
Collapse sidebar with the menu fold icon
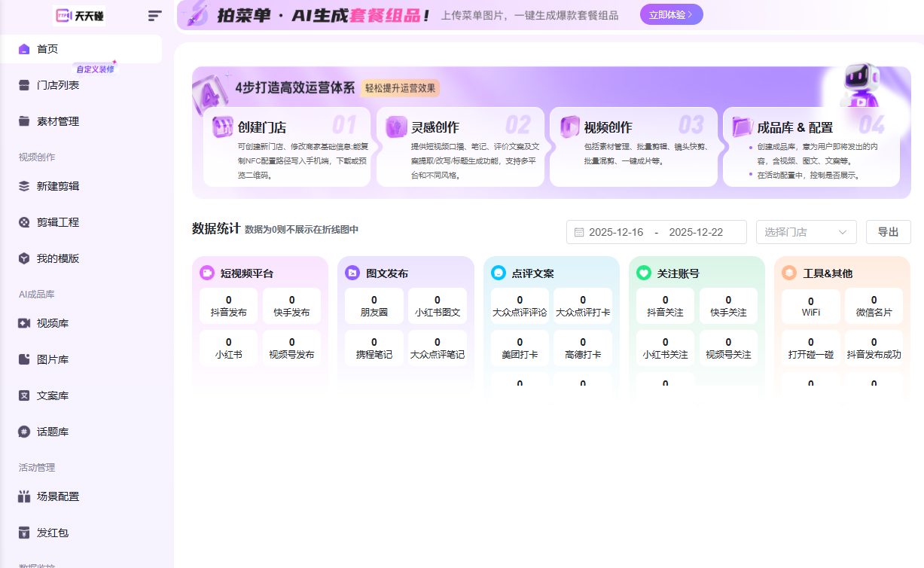pyautogui.click(x=155, y=15)
